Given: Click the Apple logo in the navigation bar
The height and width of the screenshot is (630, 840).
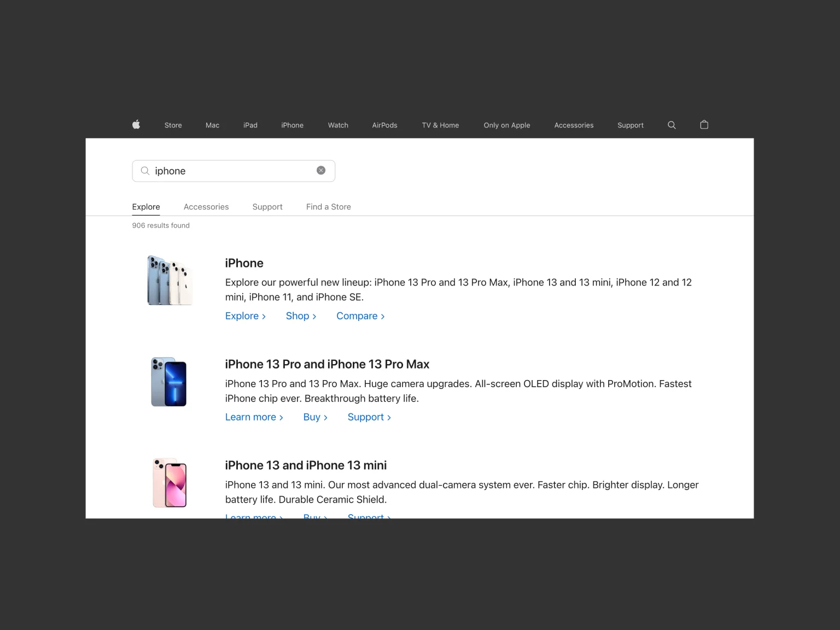Looking at the screenshot, I should (x=136, y=125).
